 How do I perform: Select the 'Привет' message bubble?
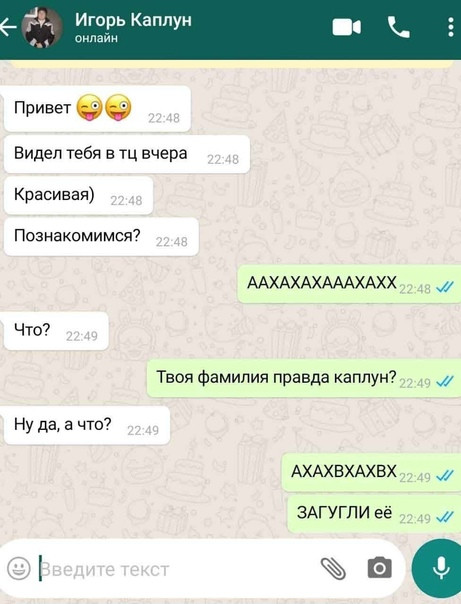coord(97,109)
